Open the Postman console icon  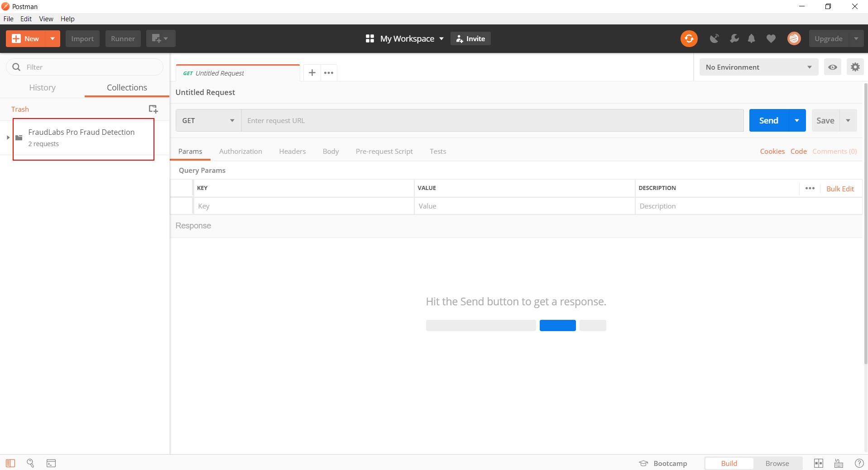(51, 463)
